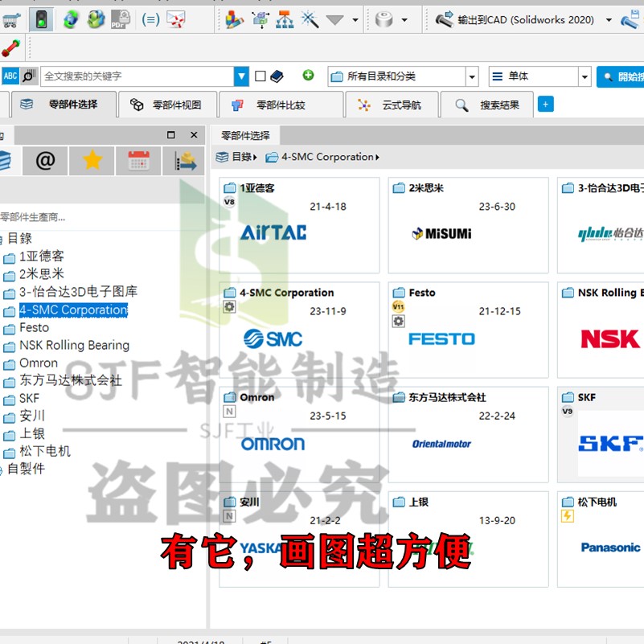Screen dimensions: 644x644
Task: Click Export to CAD Solidworks 2020 button
Action: (x=515, y=19)
